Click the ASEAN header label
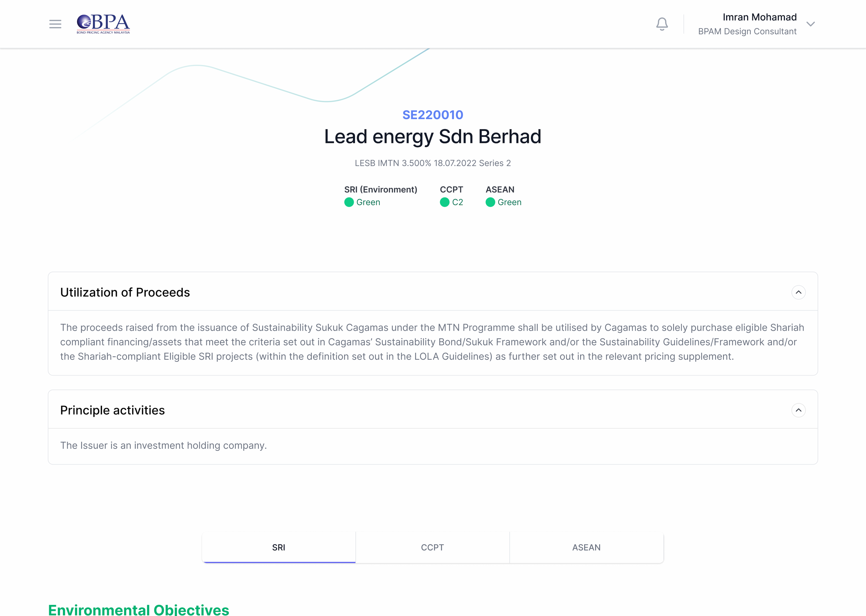 point(500,189)
